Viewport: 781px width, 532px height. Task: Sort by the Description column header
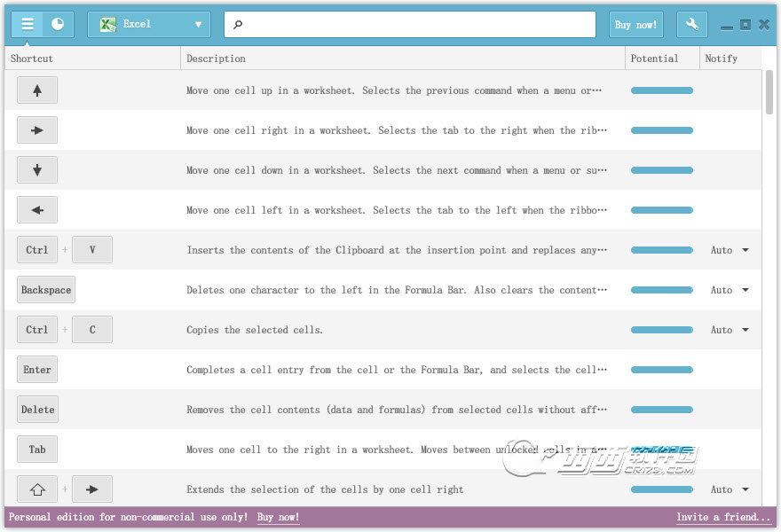(x=402, y=59)
